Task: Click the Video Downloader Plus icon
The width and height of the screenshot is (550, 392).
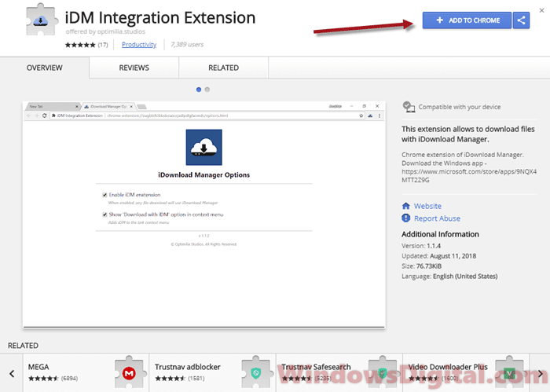Action: (x=509, y=373)
